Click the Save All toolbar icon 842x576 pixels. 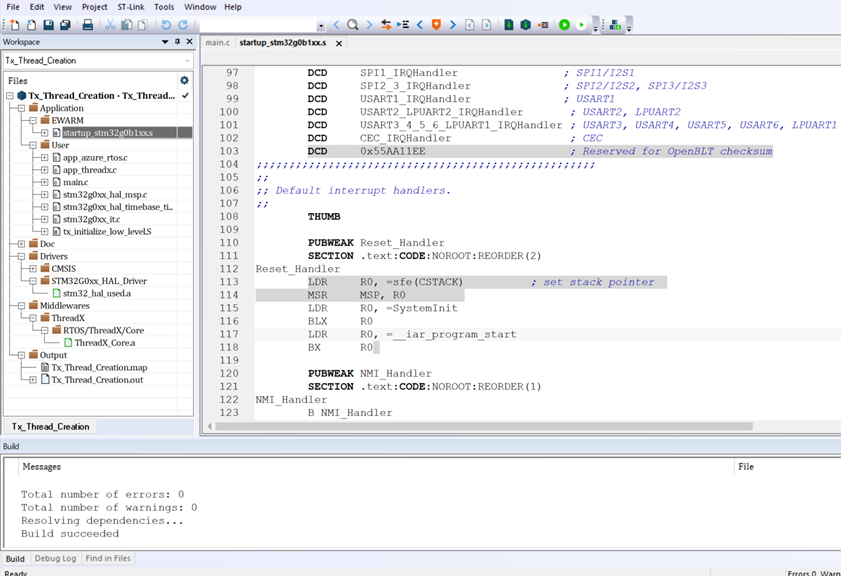coord(66,25)
